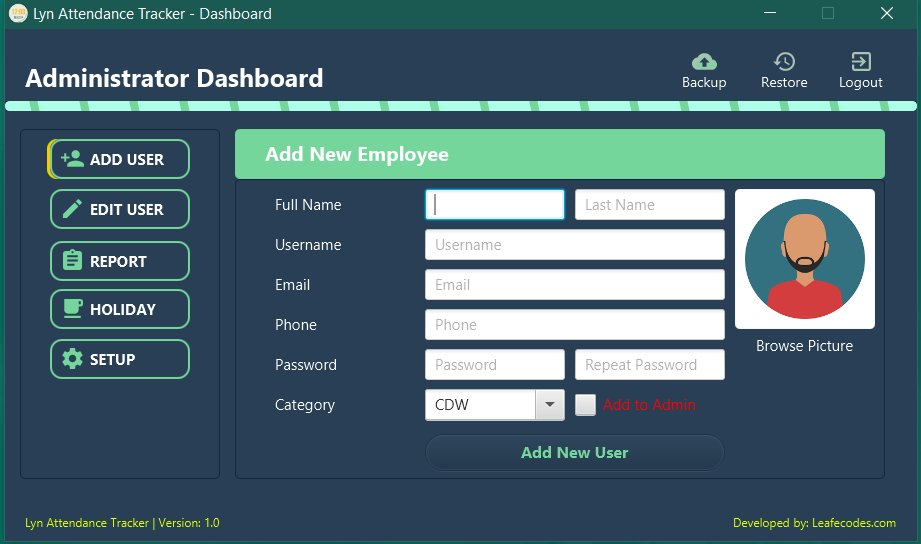Click the add-person icon on ADD USER
Viewport: 921px width, 544px height.
(x=73, y=159)
